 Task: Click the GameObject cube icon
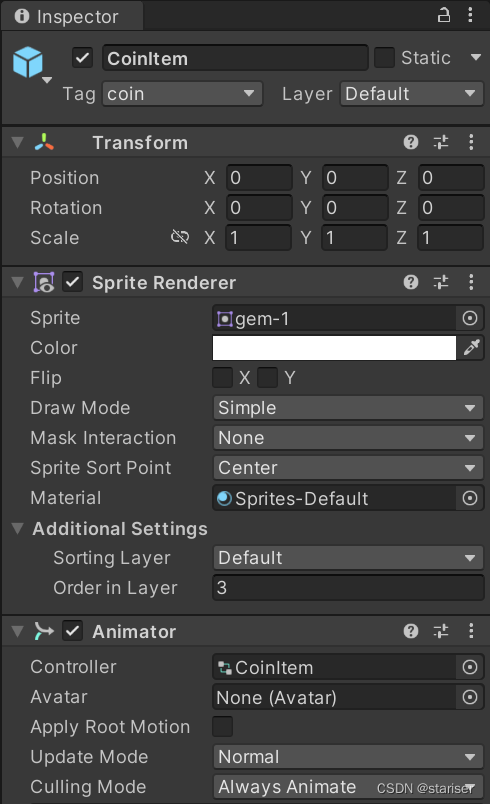[28, 63]
